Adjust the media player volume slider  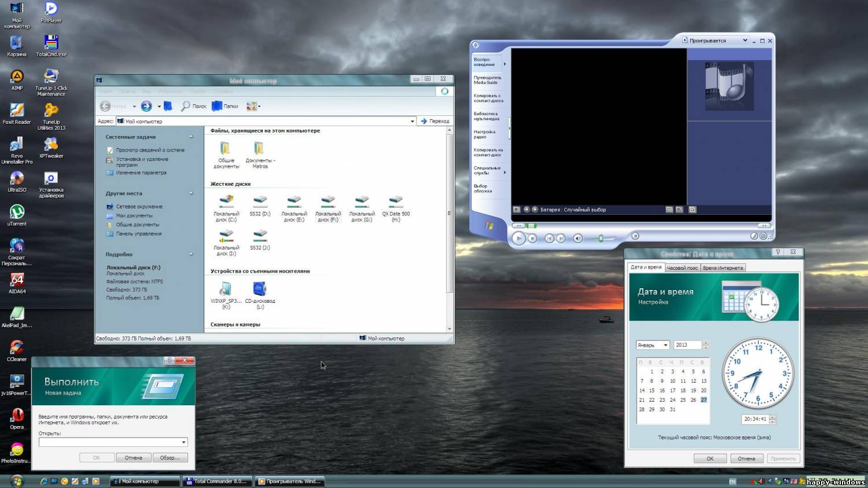[601, 238]
